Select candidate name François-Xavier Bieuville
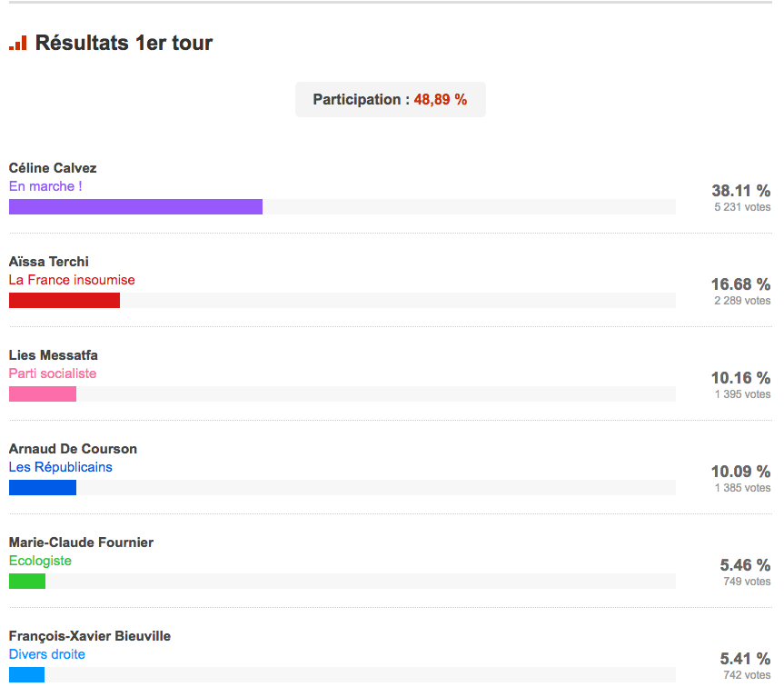The image size is (784, 687). pos(90,635)
